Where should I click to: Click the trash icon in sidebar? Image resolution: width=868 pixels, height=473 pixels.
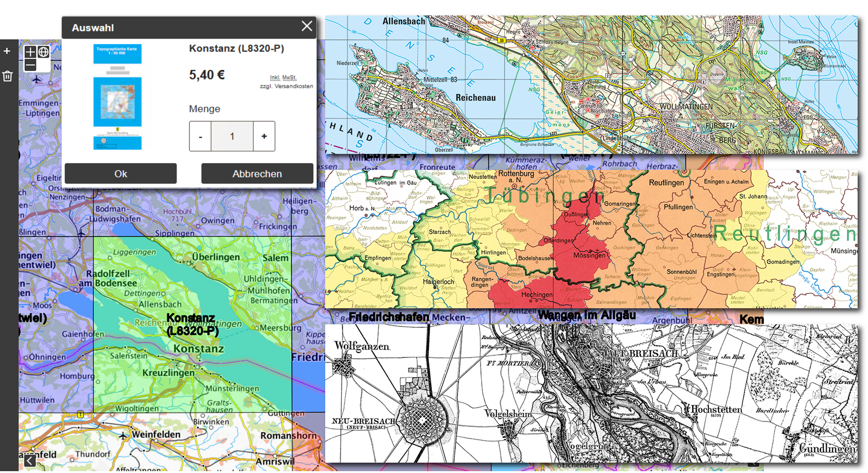click(8, 76)
